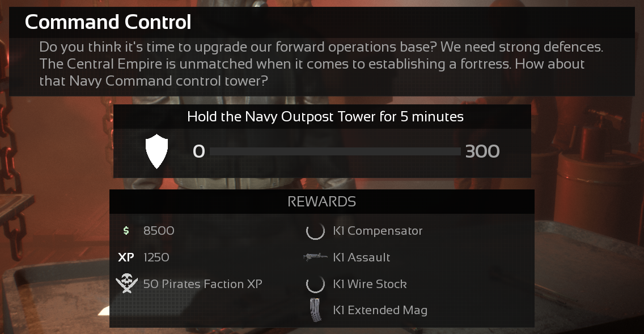
Task: Click the K1 Wire Stock loading icon
Action: pyautogui.click(x=315, y=284)
